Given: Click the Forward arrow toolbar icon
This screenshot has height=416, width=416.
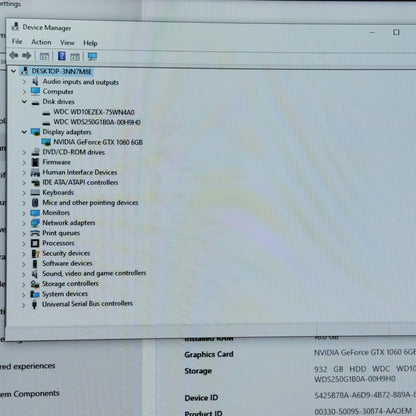Looking at the screenshot, I should [27, 55].
